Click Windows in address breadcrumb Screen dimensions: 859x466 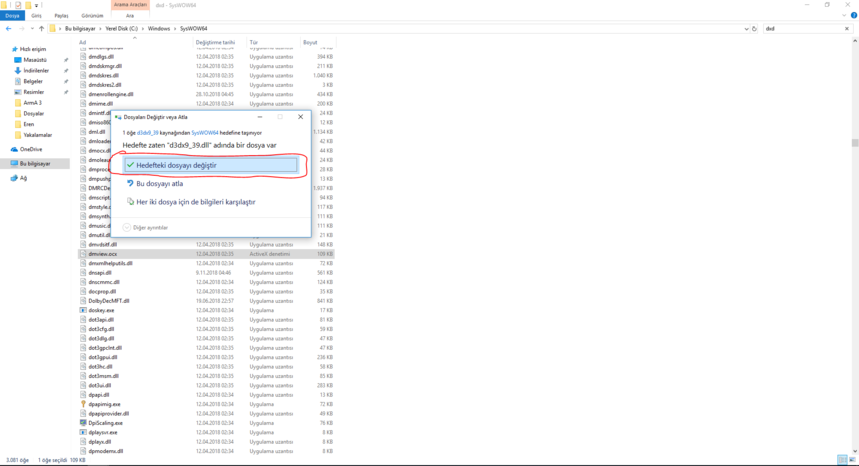[x=159, y=28]
